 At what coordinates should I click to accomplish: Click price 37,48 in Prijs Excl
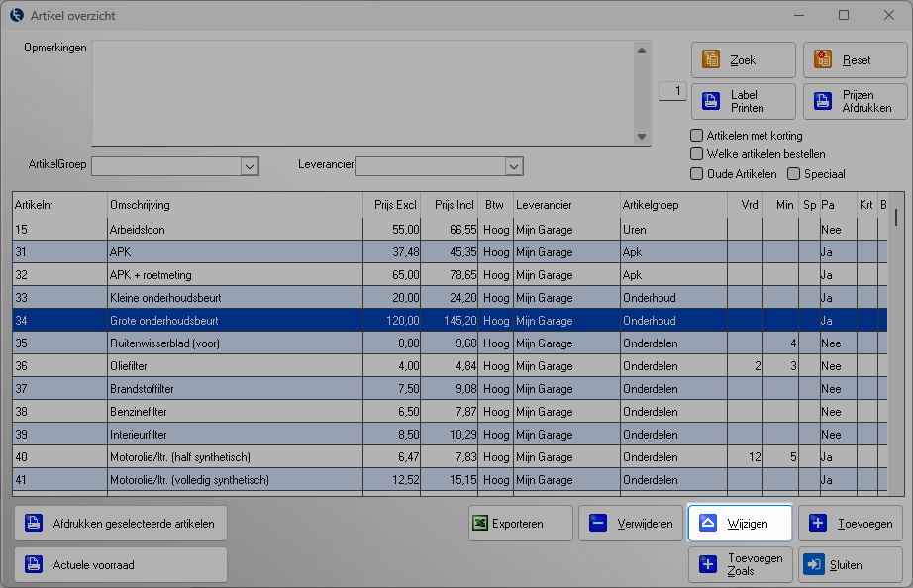click(x=392, y=252)
